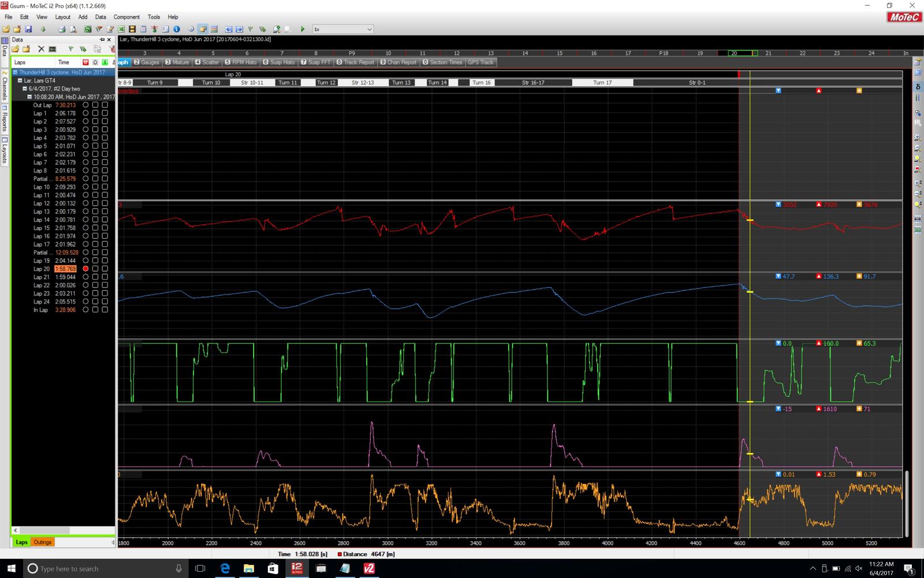Click the next lap right arrow icon
This screenshot has height=578, width=924.
tap(239, 29)
